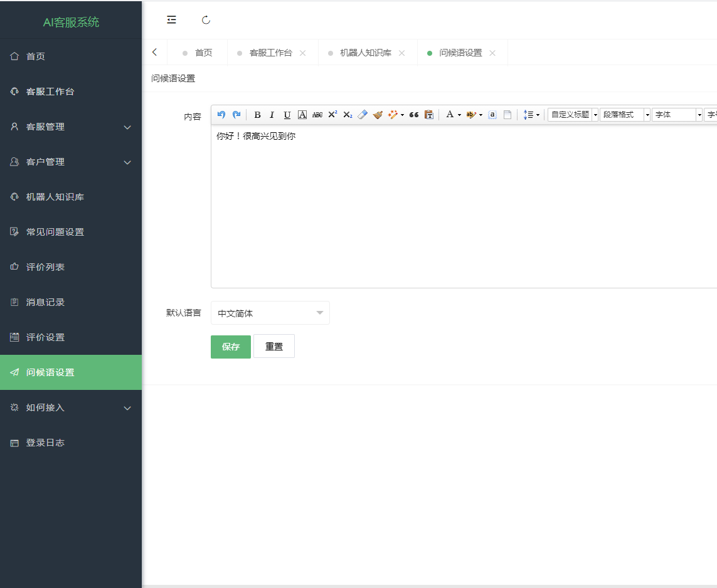Viewport: 717px width, 588px height.
Task: Toggle bold formatting in the editor
Action: coord(257,115)
